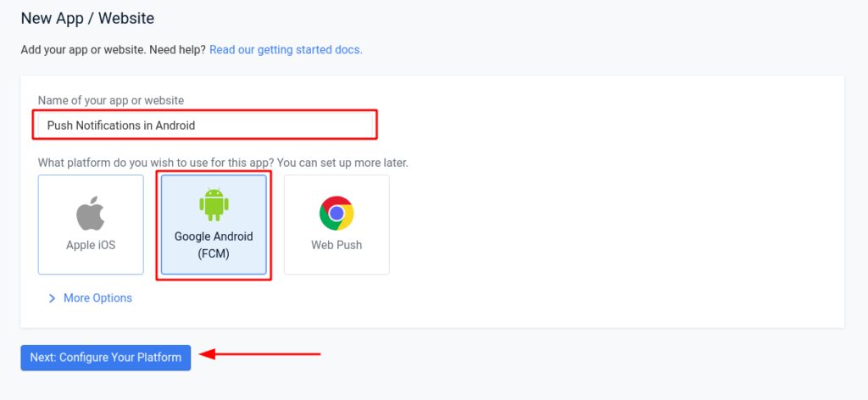The height and width of the screenshot is (400, 868).
Task: Select the Google Android (FCM) platform card
Action: (214, 225)
